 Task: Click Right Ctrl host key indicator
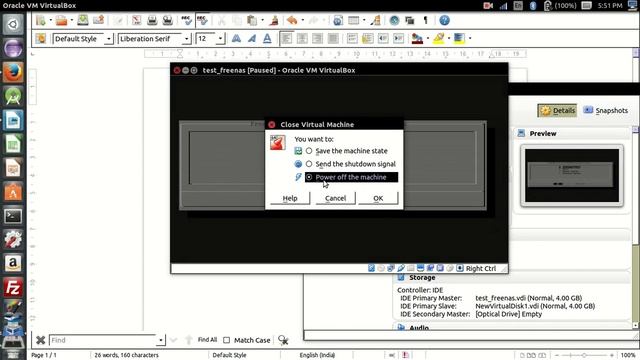[481, 268]
